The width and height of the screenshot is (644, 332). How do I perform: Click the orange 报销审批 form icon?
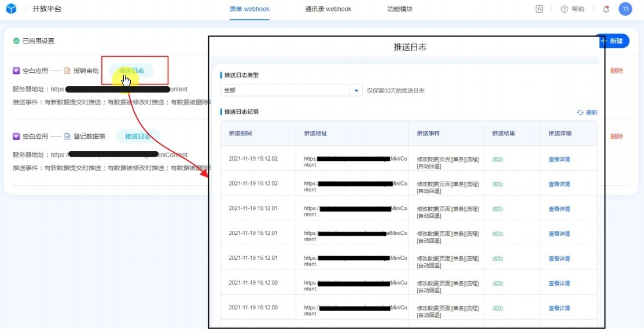click(67, 71)
